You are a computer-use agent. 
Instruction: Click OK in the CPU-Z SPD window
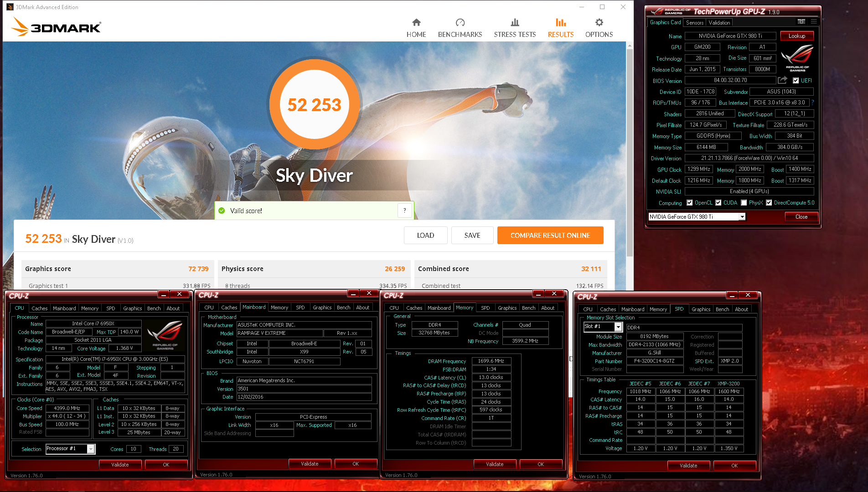click(734, 466)
